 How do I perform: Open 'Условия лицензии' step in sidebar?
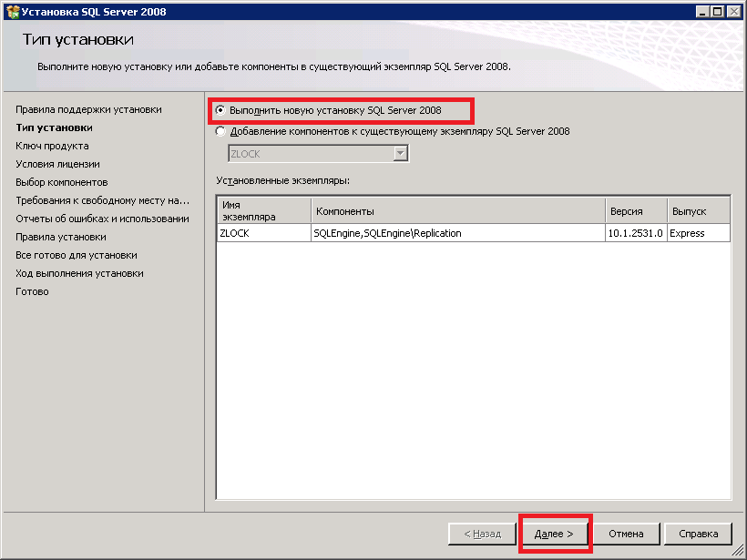57,164
